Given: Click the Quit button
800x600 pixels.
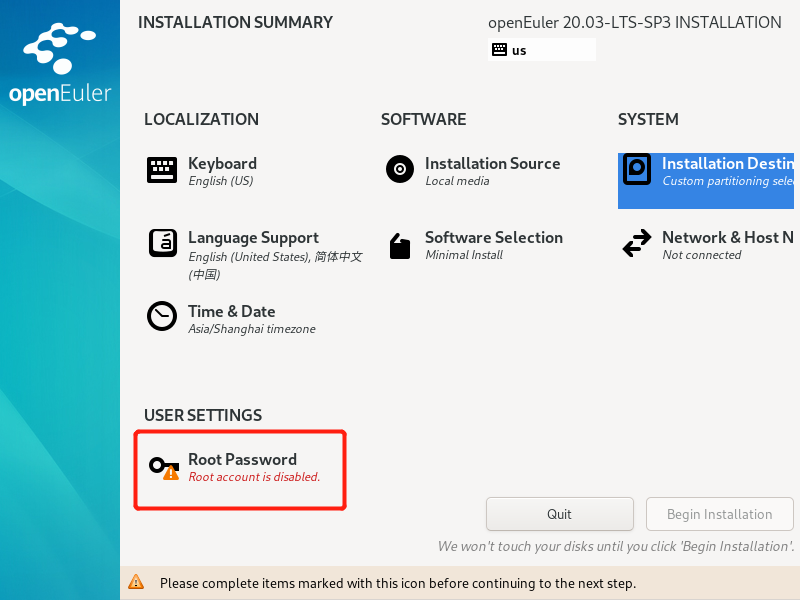Looking at the screenshot, I should pos(560,514).
